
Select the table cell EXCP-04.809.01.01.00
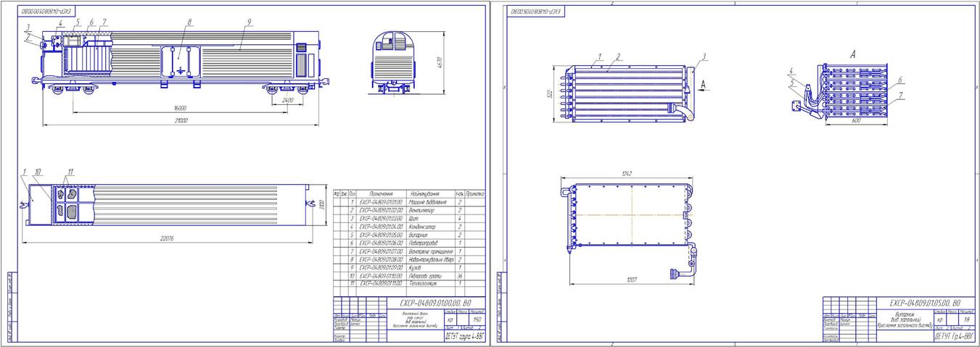[x=381, y=201]
